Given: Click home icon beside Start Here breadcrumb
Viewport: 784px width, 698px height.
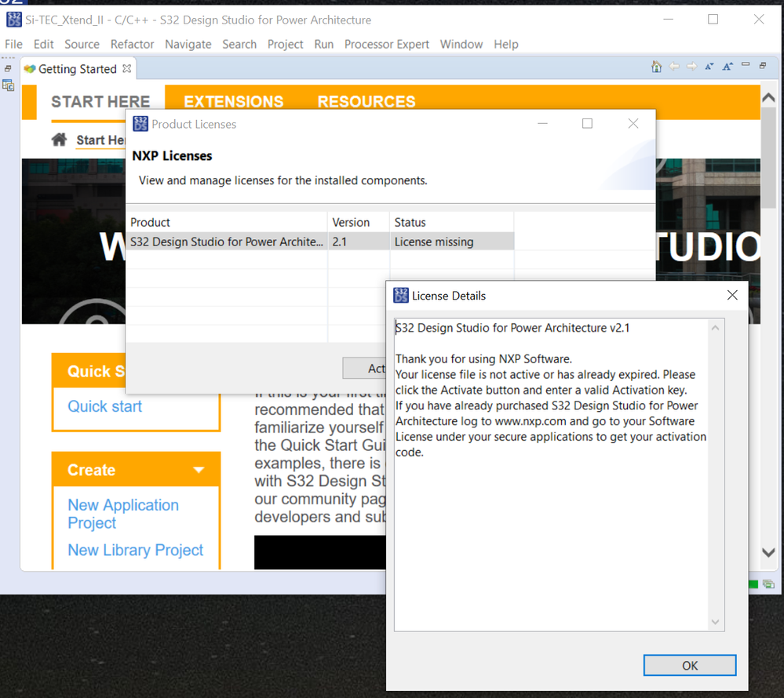Looking at the screenshot, I should click(59, 140).
